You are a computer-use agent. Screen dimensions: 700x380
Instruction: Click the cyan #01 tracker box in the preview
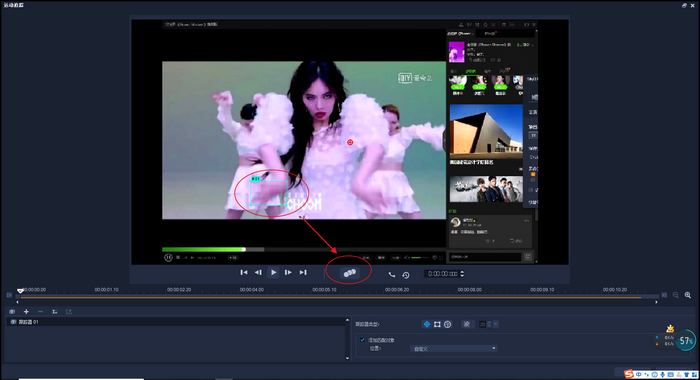[268, 192]
